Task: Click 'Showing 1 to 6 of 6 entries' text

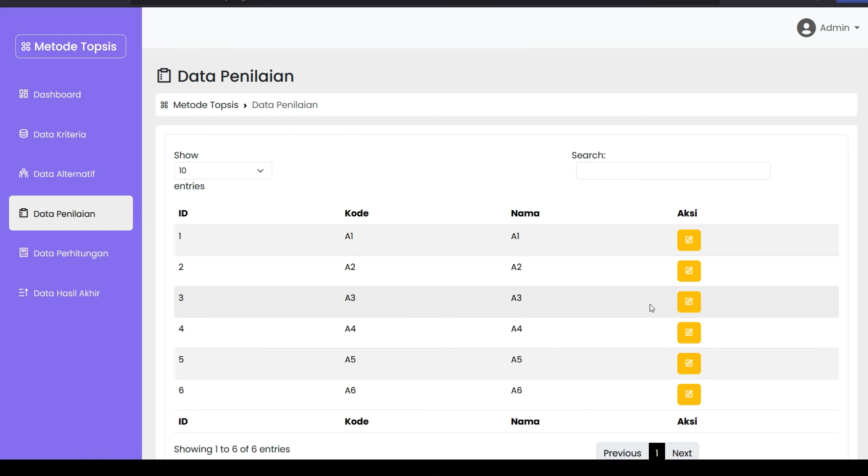Action: click(232, 449)
